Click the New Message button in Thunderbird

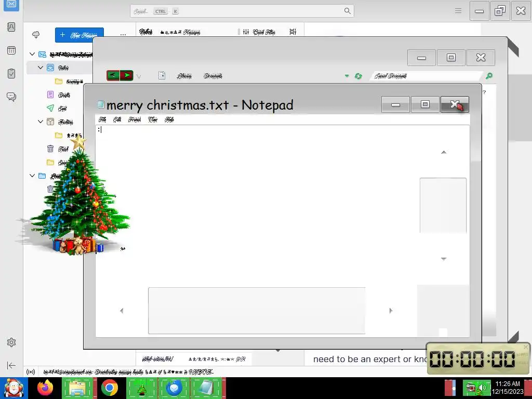click(x=79, y=35)
